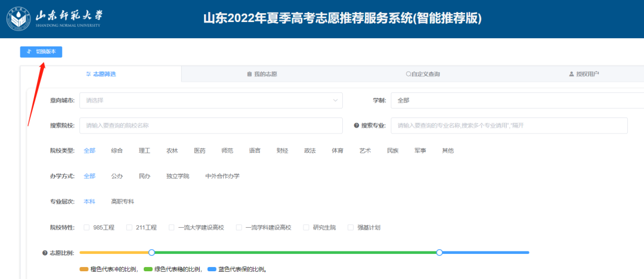Click the 切换版本 switch version button
Screen dimensions: 644x279
(41, 52)
